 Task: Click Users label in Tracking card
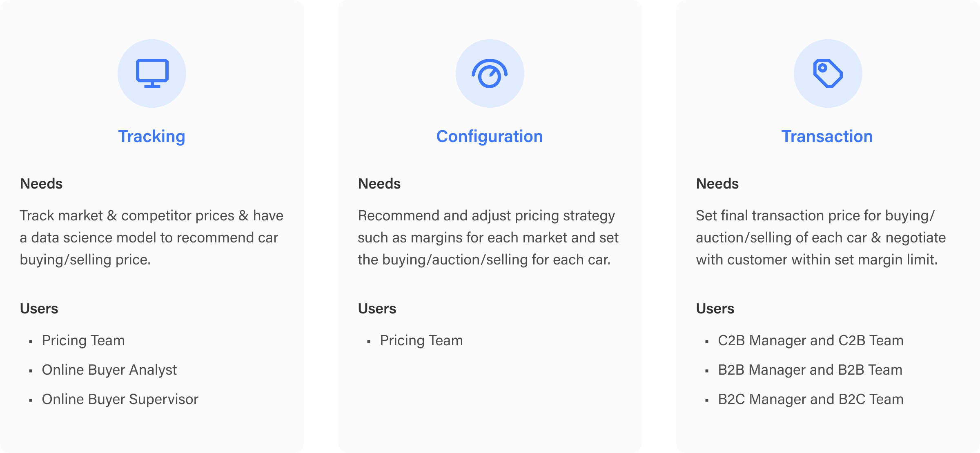(39, 309)
